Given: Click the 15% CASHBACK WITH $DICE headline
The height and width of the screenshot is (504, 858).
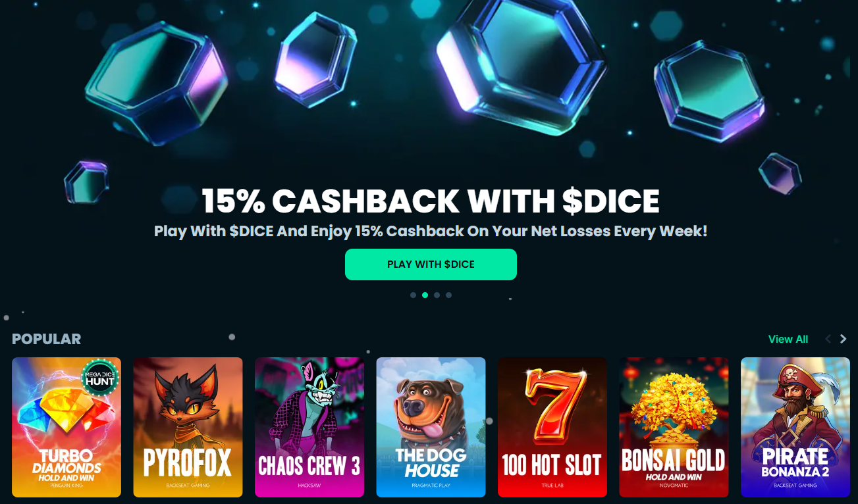Looking at the screenshot, I should 431,201.
